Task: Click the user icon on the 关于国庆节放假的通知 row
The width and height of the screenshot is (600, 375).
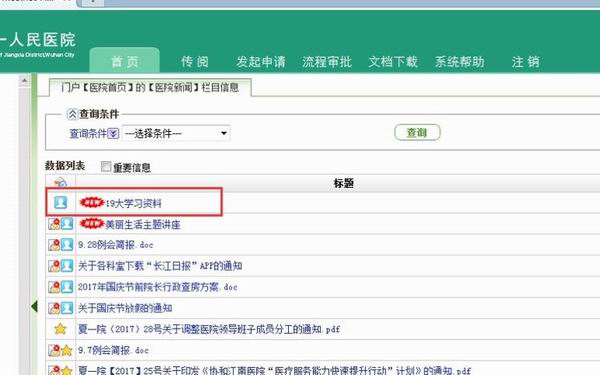Action: [67, 308]
